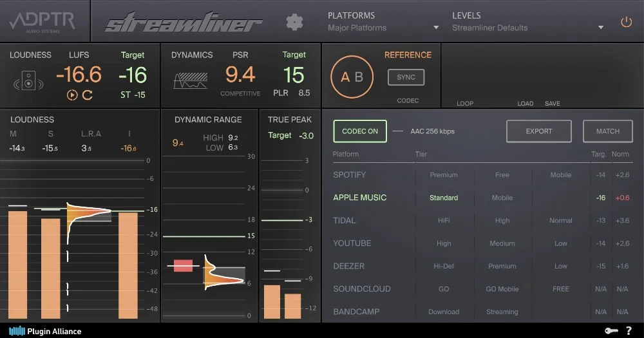Click Spotify -14 target value
Viewport: 644px width, 338px height.
click(600, 175)
